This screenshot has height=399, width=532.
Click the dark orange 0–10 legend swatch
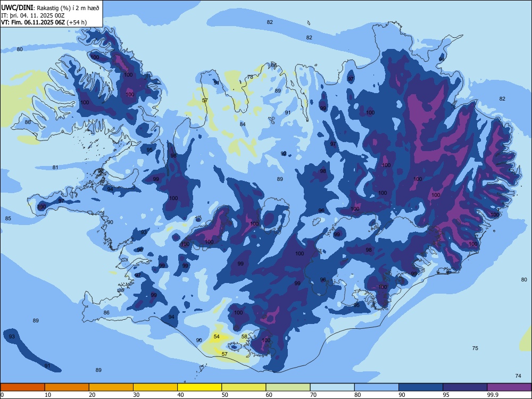point(22,387)
